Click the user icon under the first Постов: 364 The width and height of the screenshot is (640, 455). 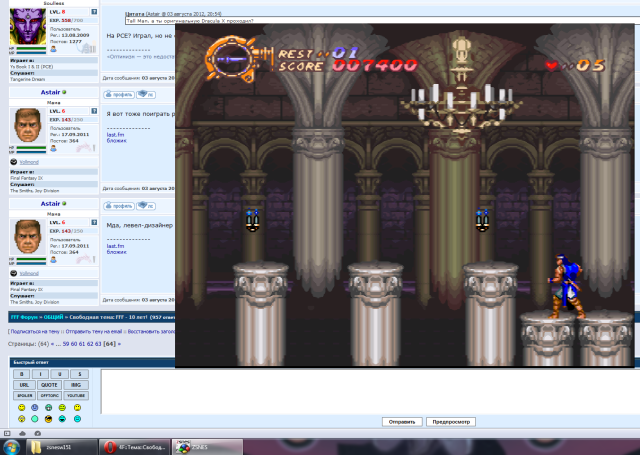point(53,149)
